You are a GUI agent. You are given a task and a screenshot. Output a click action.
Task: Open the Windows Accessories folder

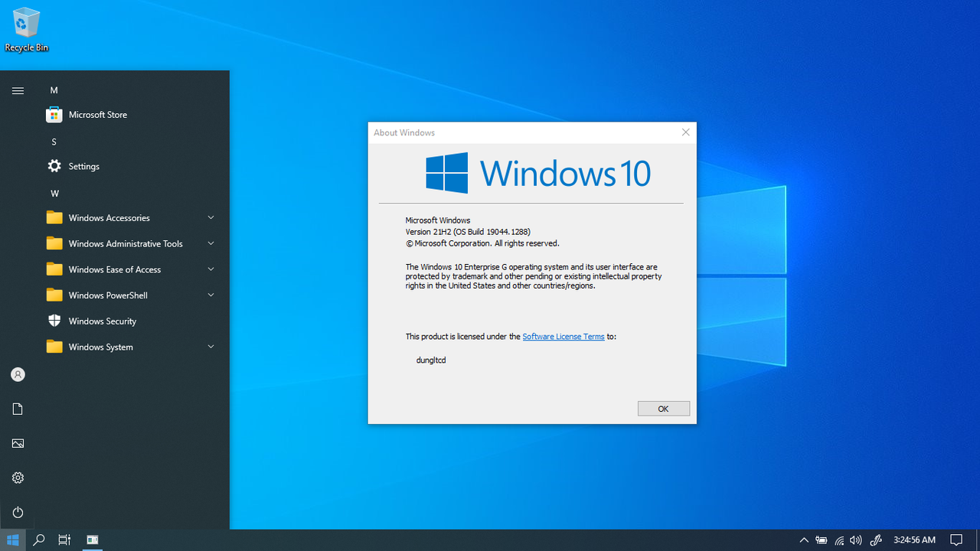click(x=130, y=218)
